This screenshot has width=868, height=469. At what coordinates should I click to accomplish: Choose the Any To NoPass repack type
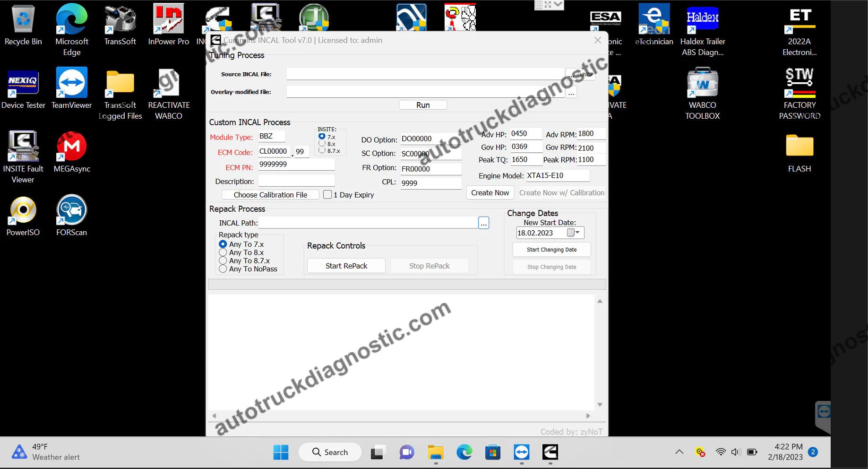(223, 269)
